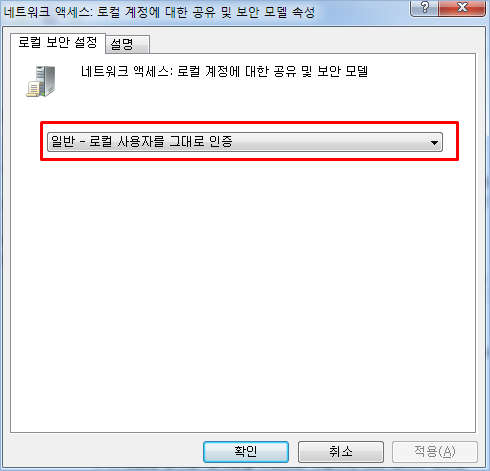Click the dropdown arrow of the security model list
The height and width of the screenshot is (471, 490).
pyautogui.click(x=434, y=143)
